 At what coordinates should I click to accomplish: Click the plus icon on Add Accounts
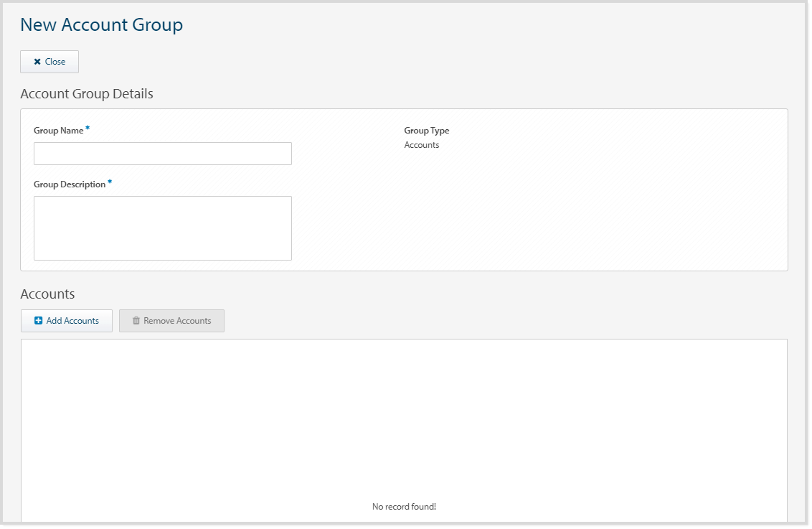pyautogui.click(x=37, y=321)
